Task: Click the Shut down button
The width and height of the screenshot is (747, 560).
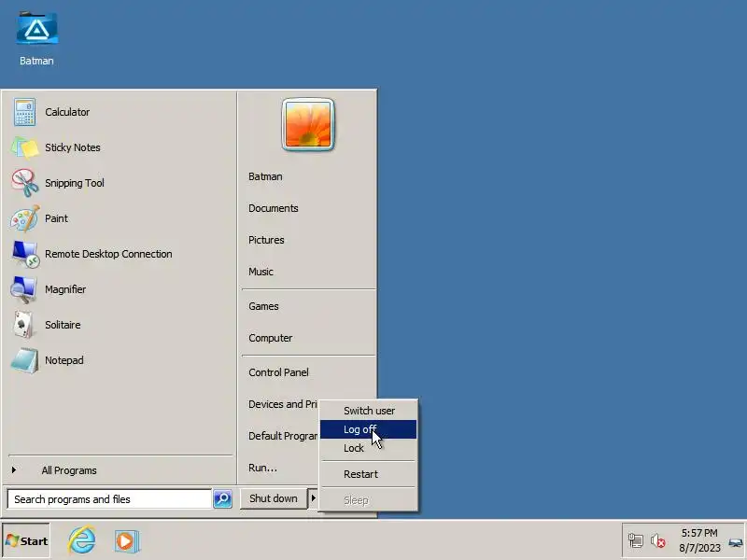Action: tap(274, 498)
